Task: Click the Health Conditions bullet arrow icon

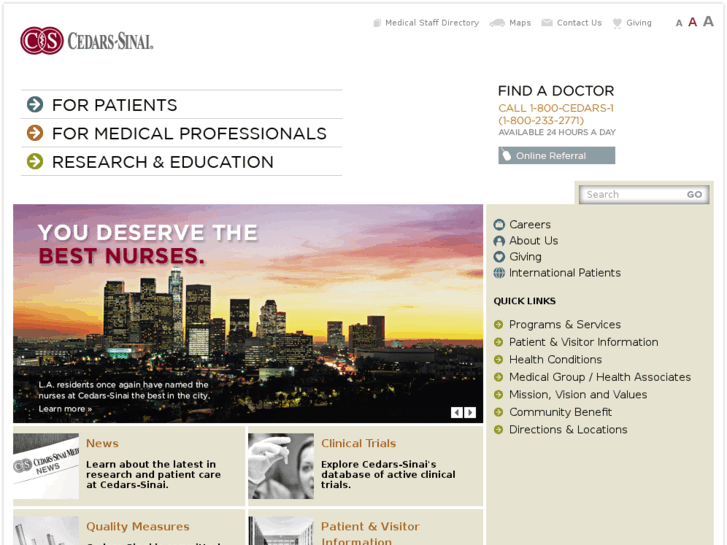Action: pyautogui.click(x=498, y=359)
